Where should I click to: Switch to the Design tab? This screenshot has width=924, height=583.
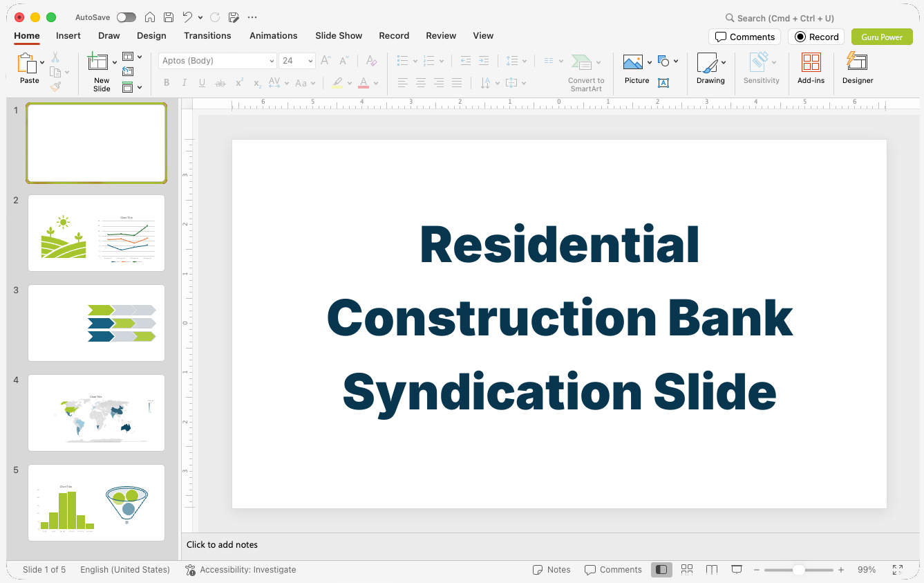coord(151,36)
